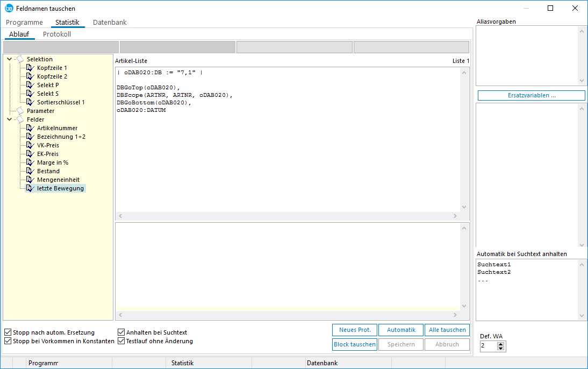Switch to the Datenbank tab
This screenshot has height=369, width=588.
pos(110,23)
